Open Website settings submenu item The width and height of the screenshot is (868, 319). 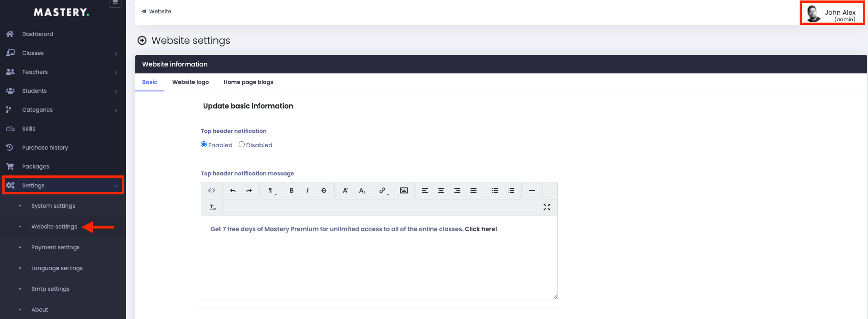pos(54,227)
